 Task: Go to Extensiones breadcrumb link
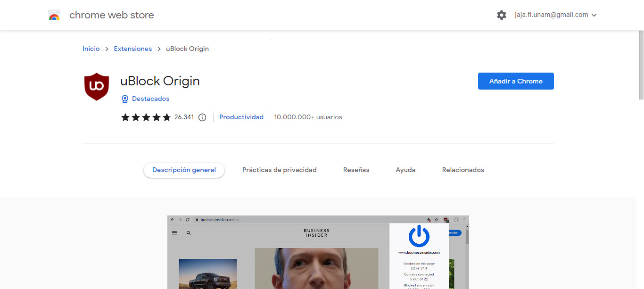(x=133, y=49)
